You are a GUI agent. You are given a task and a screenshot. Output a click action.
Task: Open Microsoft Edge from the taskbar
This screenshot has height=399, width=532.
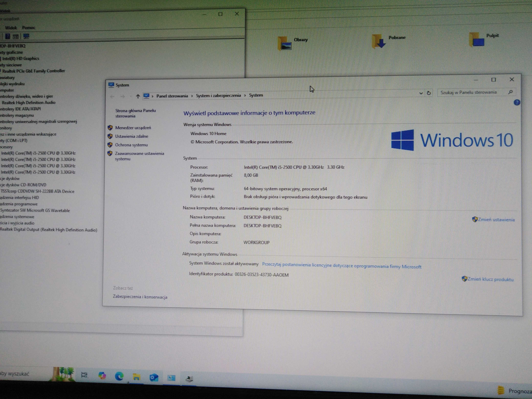click(x=119, y=376)
